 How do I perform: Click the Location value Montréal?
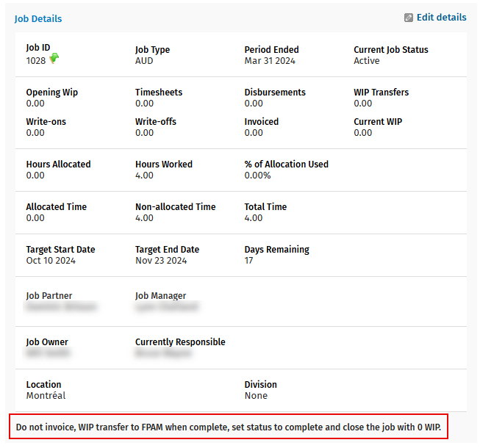46,395
